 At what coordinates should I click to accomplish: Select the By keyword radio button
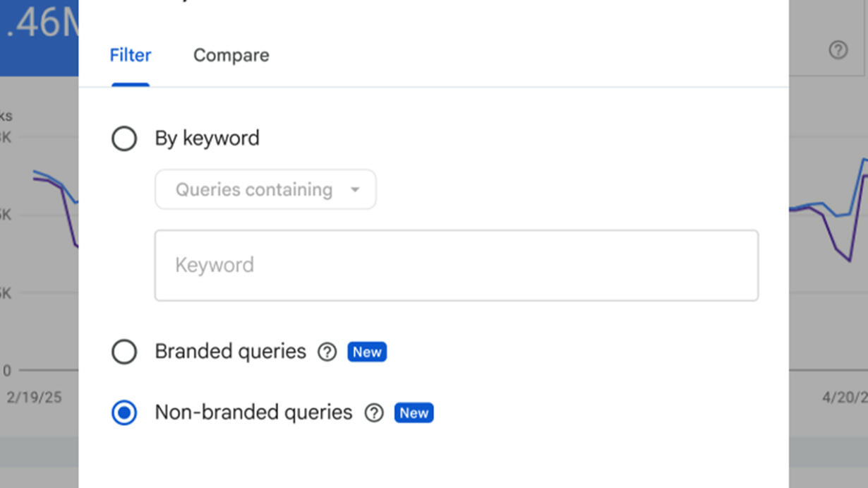click(124, 138)
